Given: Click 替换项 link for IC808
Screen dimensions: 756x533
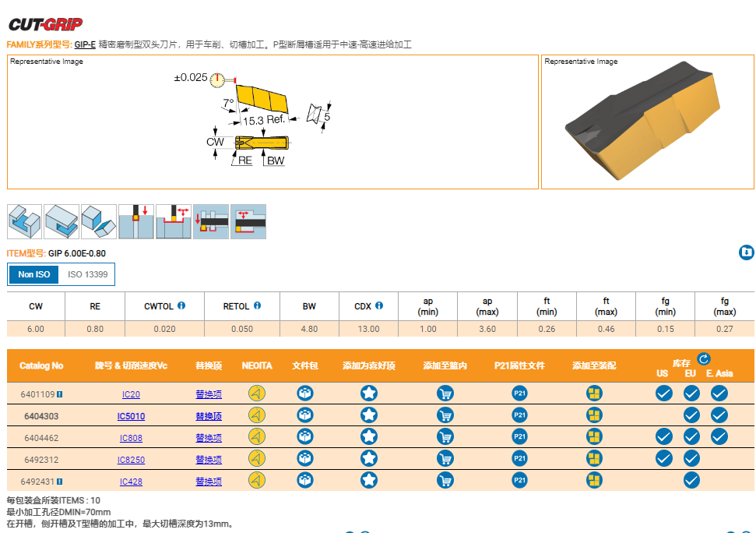Looking at the screenshot, I should [209, 438].
